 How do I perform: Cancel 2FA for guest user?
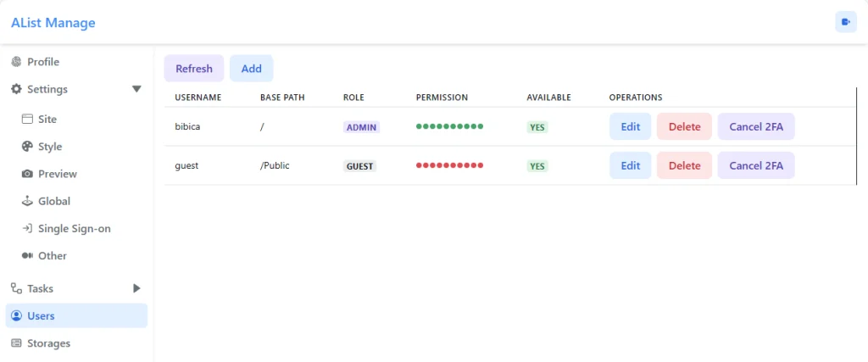pos(755,165)
